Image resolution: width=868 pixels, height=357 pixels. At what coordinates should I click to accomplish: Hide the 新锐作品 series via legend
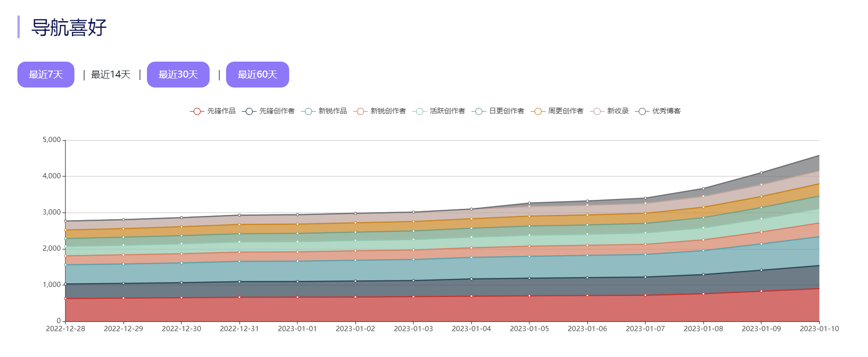(324, 111)
